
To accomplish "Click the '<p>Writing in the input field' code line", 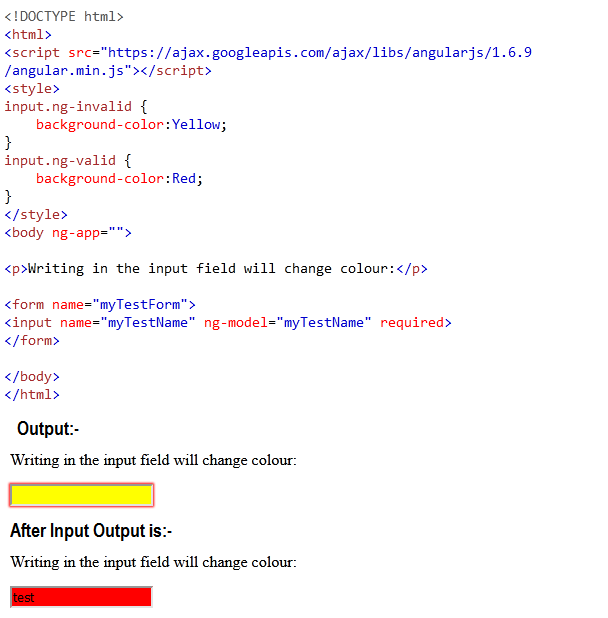I will 216,269.
